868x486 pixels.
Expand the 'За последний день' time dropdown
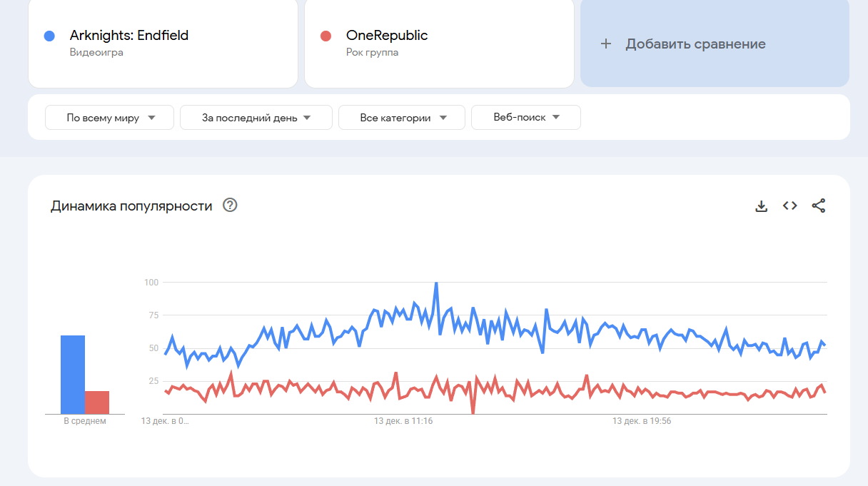[x=256, y=118]
